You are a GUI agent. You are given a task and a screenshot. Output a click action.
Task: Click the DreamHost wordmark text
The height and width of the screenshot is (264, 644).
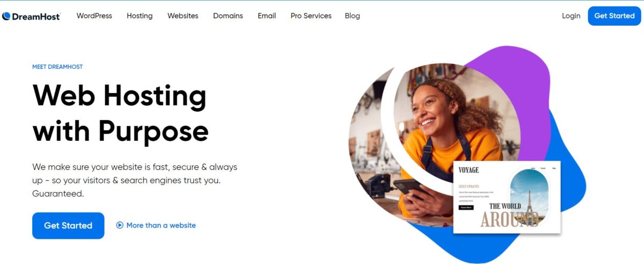click(36, 16)
